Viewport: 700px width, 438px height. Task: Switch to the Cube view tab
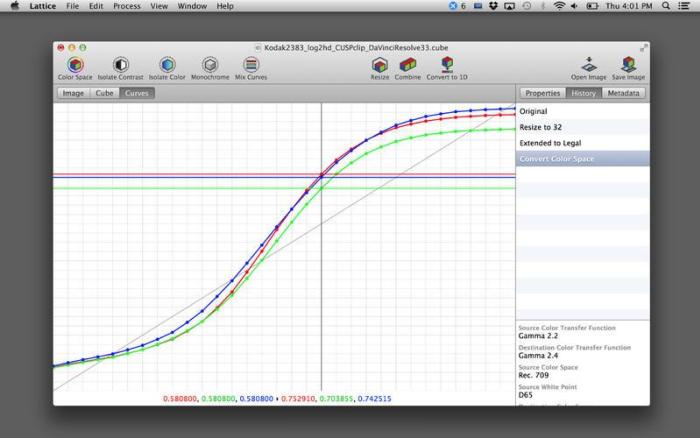click(104, 93)
